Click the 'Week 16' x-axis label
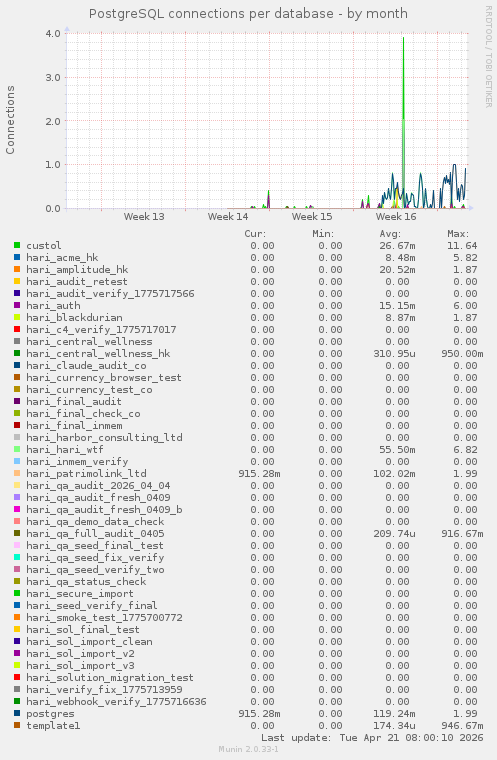This screenshot has width=497, height=760. coord(396,217)
